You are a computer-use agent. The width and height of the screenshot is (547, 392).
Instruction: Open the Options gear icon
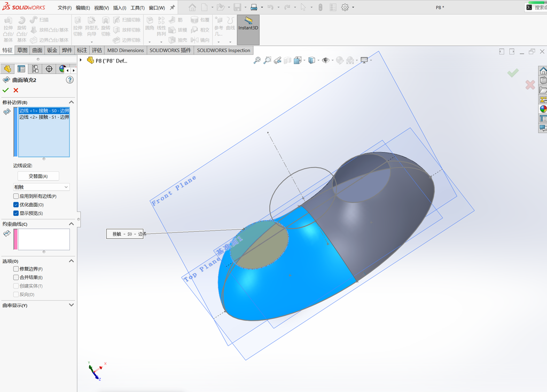(x=345, y=7)
